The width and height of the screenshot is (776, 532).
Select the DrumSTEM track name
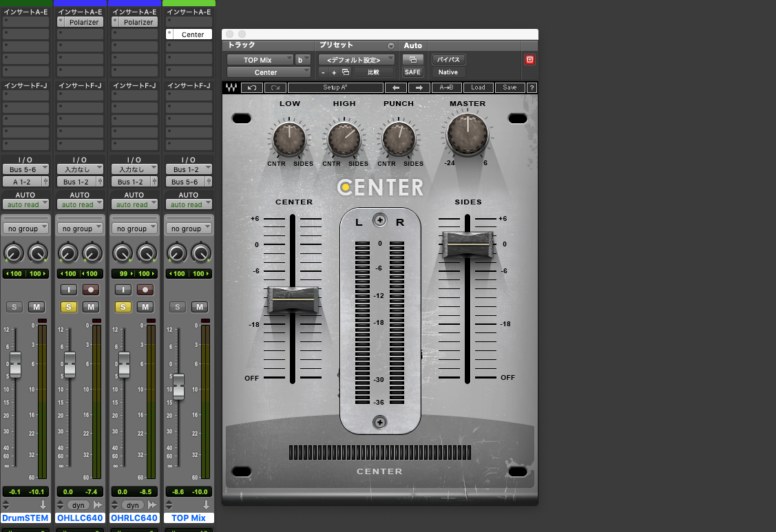(x=25, y=518)
